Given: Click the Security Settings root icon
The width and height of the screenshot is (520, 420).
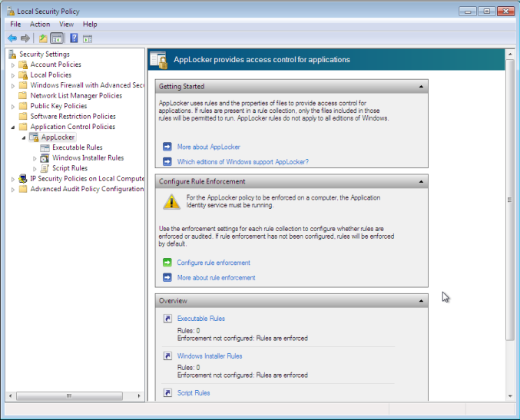Looking at the screenshot, I should pyautogui.click(x=12, y=54).
